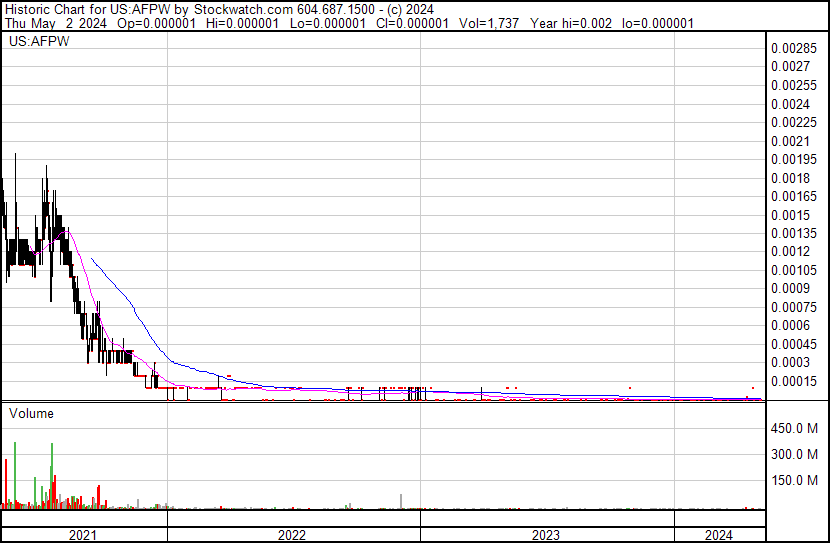
Task: Click the gray volume bar in late 2022
Action: pyautogui.click(x=401, y=501)
